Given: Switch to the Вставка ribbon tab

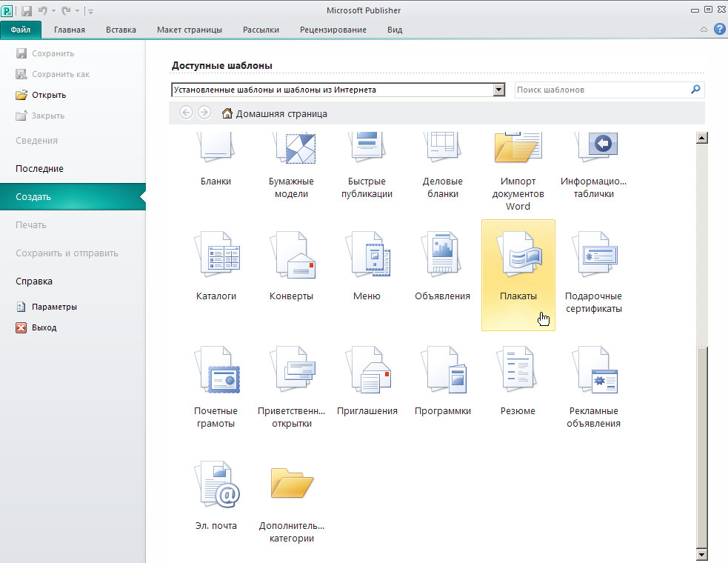Looking at the screenshot, I should click(x=121, y=30).
